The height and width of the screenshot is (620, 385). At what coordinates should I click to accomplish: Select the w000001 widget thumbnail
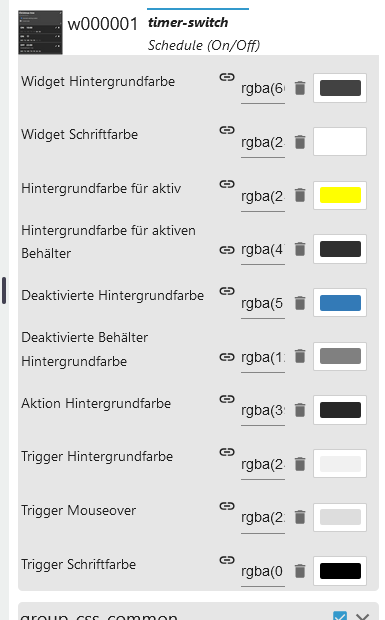point(40,32)
